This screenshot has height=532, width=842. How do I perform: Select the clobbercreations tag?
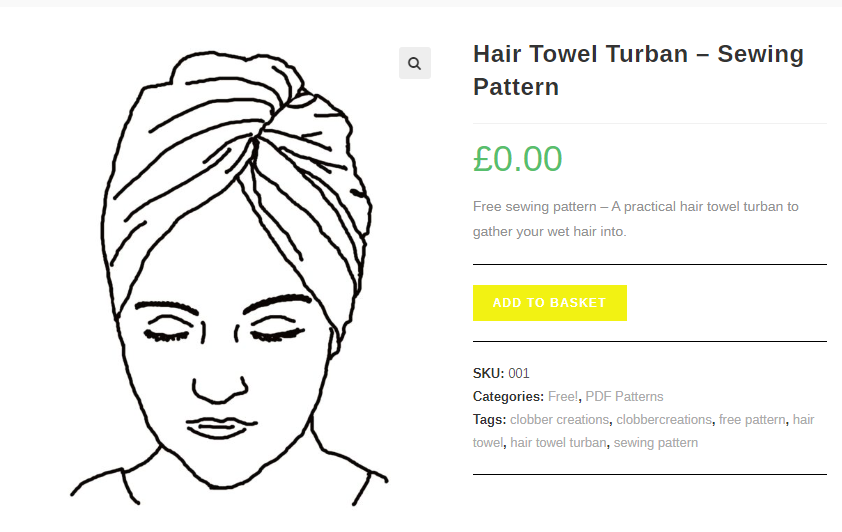(664, 419)
